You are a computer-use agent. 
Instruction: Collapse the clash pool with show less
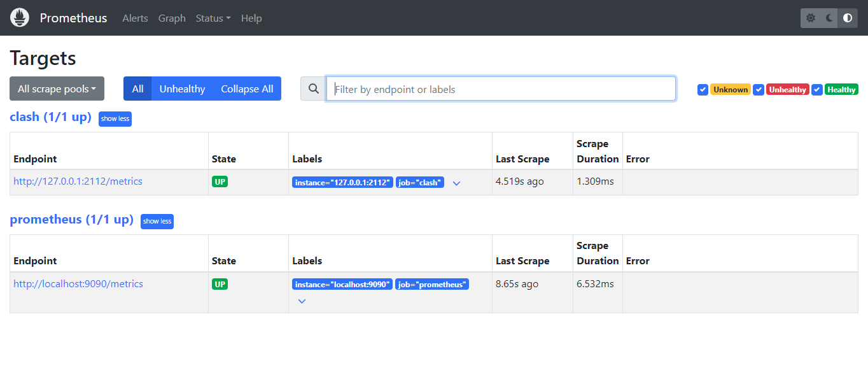click(115, 118)
